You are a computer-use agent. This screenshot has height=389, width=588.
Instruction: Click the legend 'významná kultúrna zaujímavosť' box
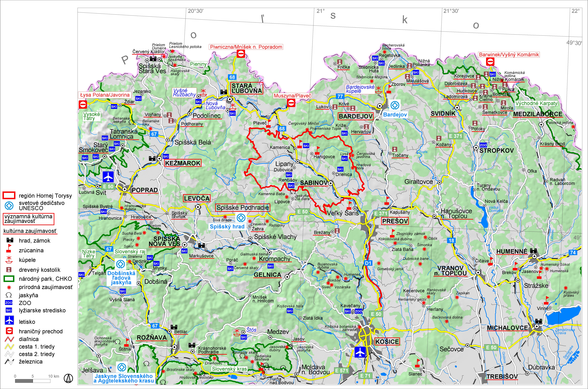point(29,219)
